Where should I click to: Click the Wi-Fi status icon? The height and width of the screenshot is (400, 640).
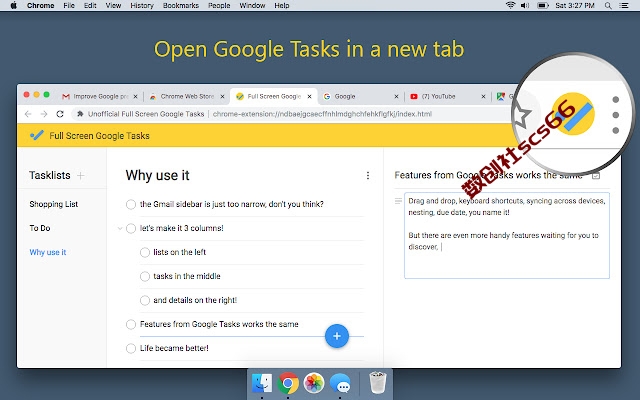pyautogui.click(x=510, y=5)
